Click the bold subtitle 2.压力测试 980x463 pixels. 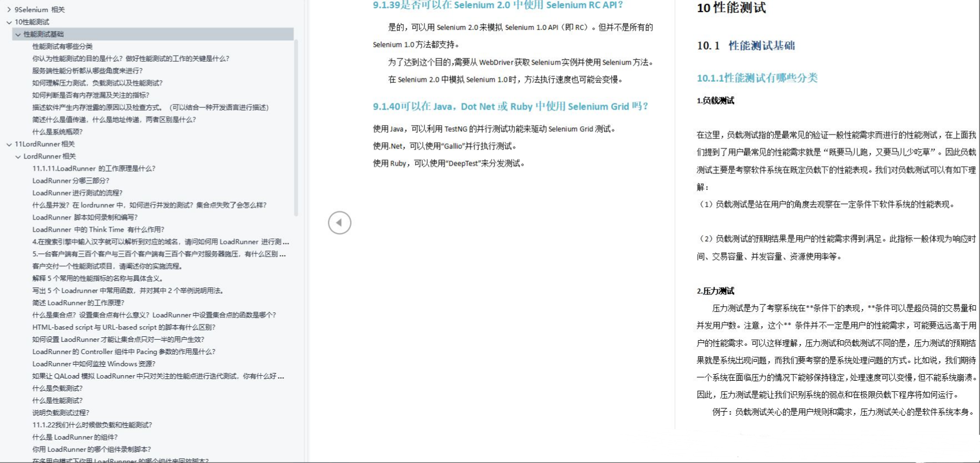(x=716, y=291)
